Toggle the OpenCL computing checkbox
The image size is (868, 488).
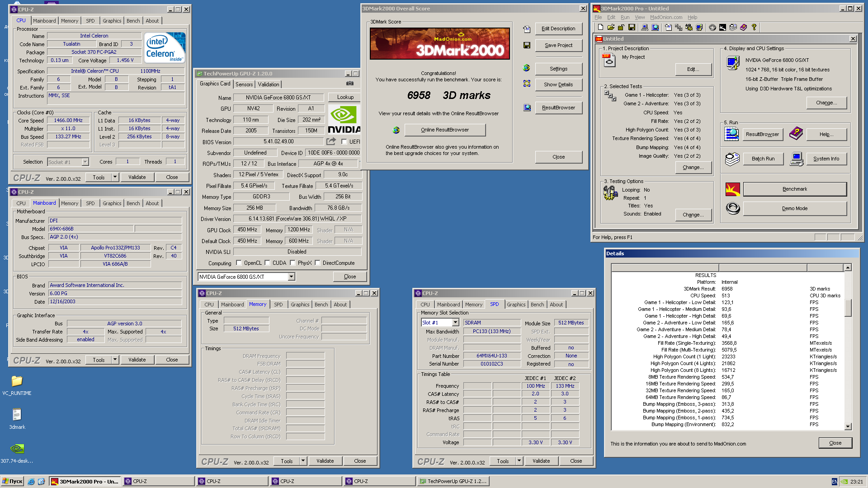click(239, 263)
